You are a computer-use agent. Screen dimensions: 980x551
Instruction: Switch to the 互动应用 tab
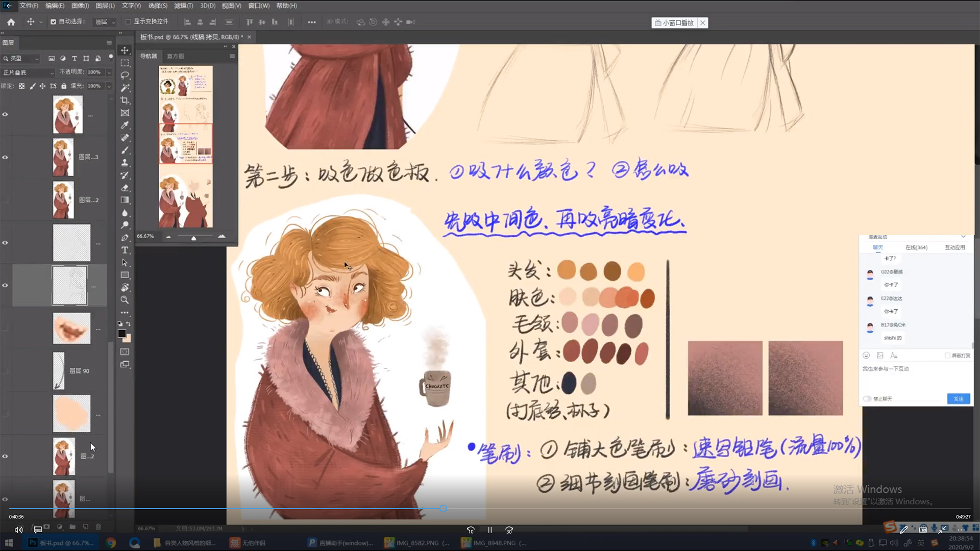click(x=954, y=247)
